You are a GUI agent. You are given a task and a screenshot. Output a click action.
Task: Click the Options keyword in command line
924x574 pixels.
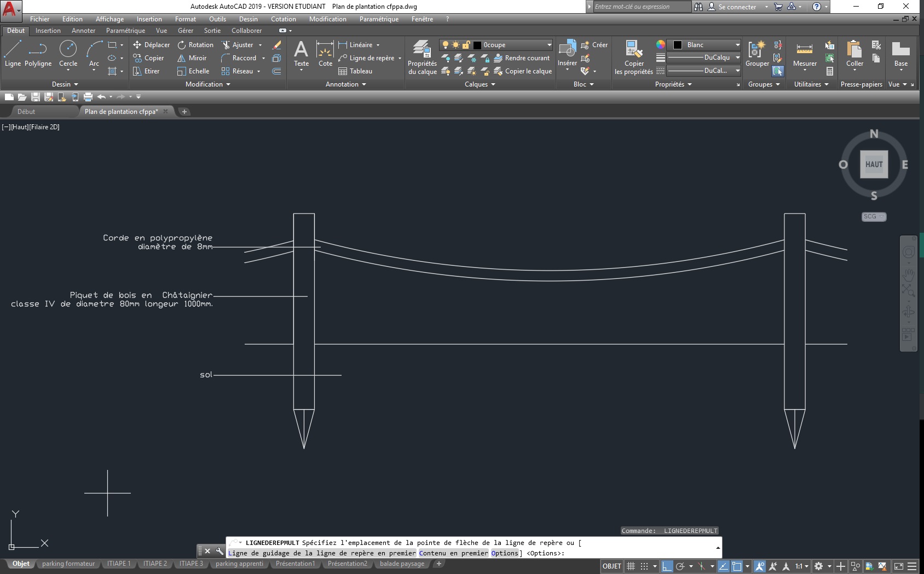pyautogui.click(x=504, y=553)
